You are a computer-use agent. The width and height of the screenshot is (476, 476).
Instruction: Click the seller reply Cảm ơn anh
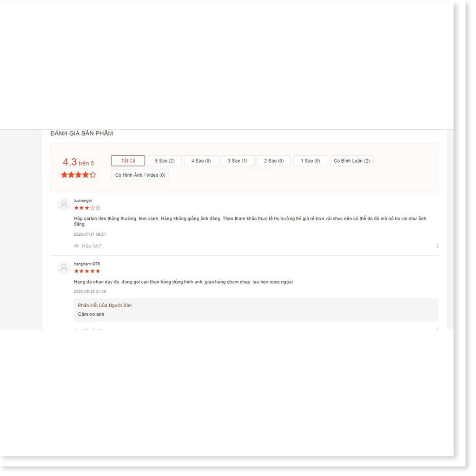[x=91, y=314]
